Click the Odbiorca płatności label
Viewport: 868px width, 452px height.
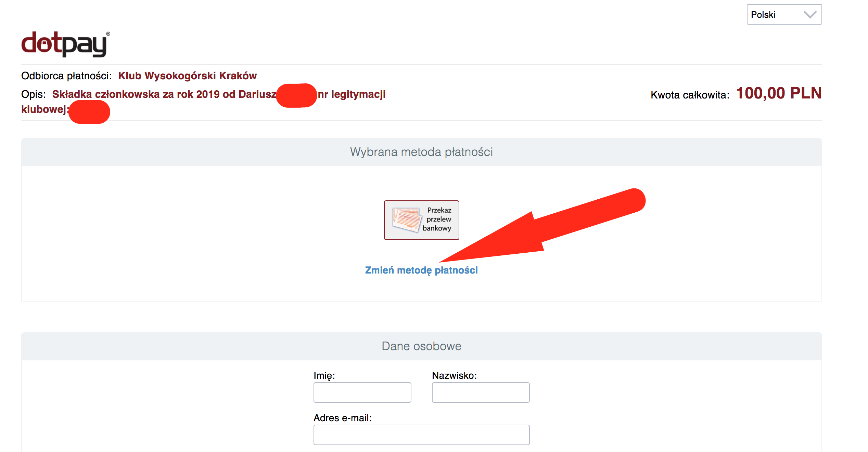(66, 76)
